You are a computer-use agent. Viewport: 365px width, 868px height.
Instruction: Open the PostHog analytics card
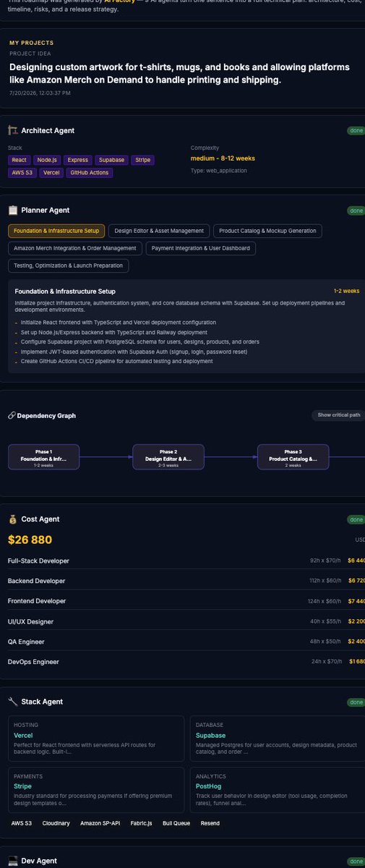(x=278, y=789)
